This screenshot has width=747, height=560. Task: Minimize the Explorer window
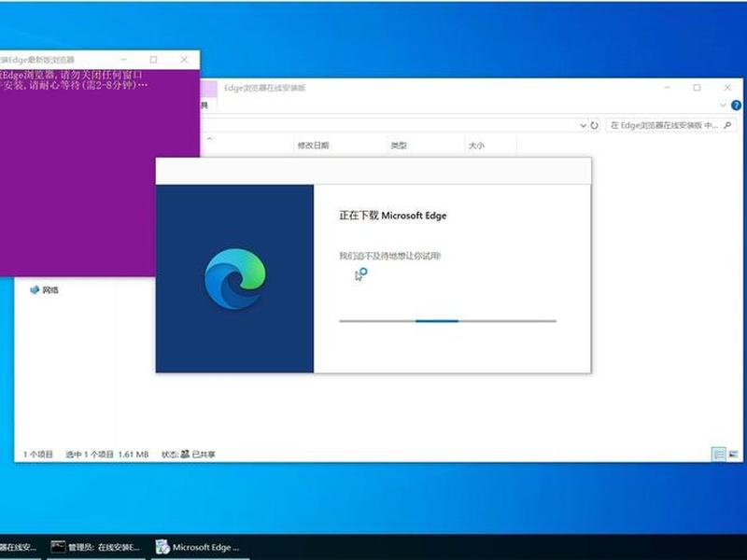(667, 88)
